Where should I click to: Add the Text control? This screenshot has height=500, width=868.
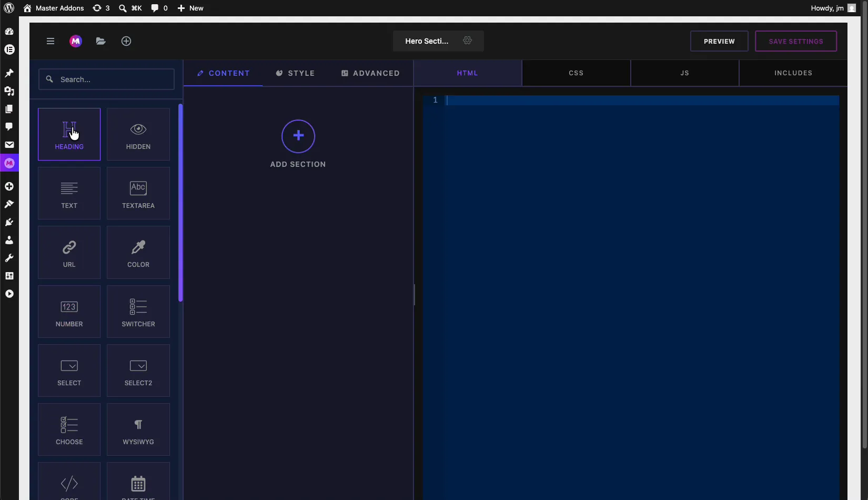[69, 193]
